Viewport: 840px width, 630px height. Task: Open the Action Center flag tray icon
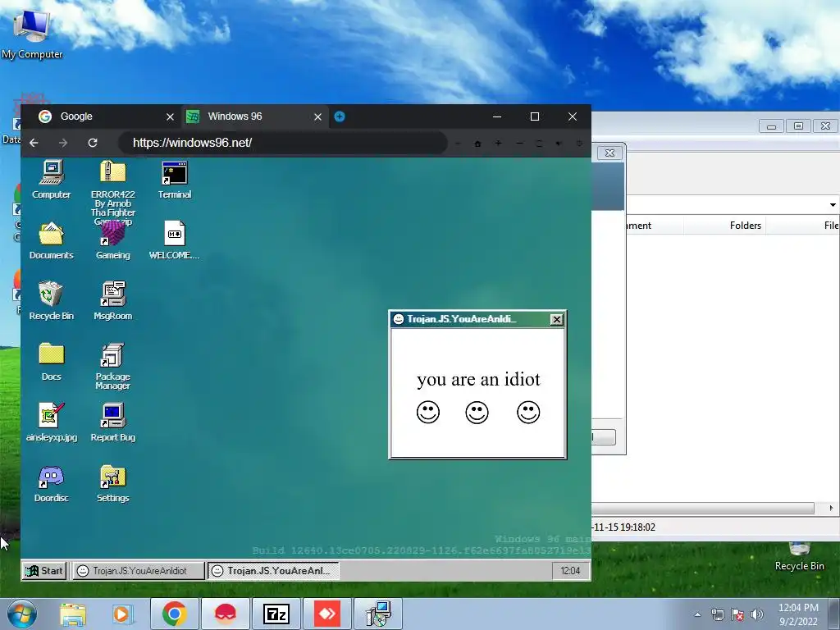point(737,614)
